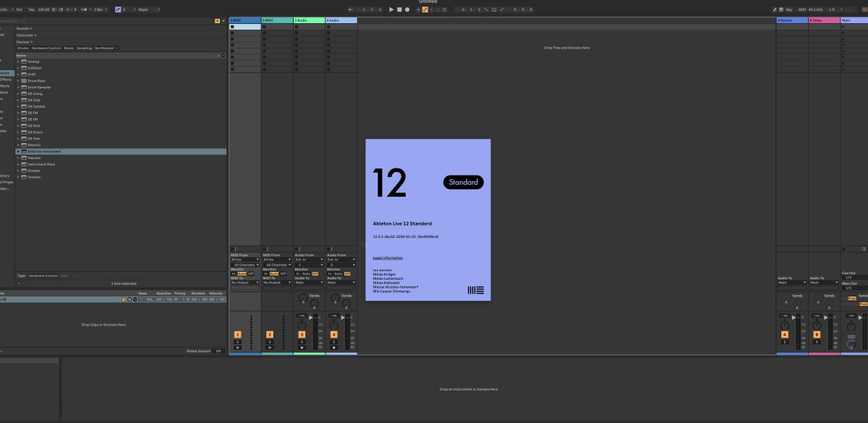
Task: Click the Drum Sampler device icon
Action: click(x=24, y=87)
